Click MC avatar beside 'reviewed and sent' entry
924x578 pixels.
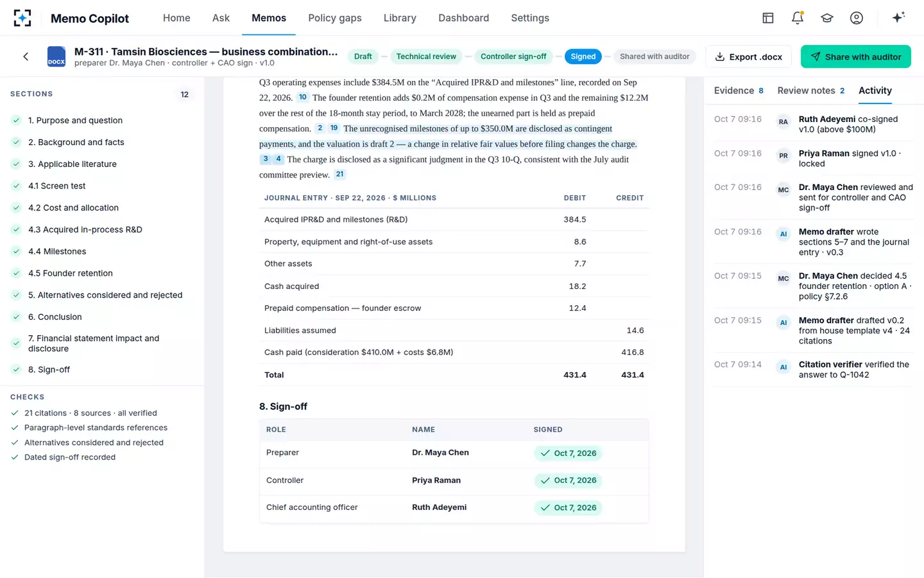click(783, 190)
